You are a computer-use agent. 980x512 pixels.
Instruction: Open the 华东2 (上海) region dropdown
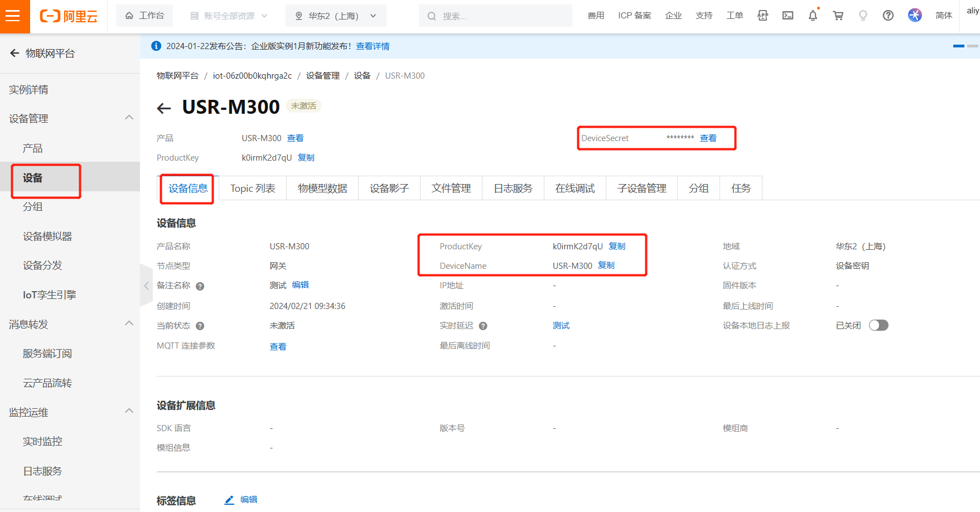point(336,16)
